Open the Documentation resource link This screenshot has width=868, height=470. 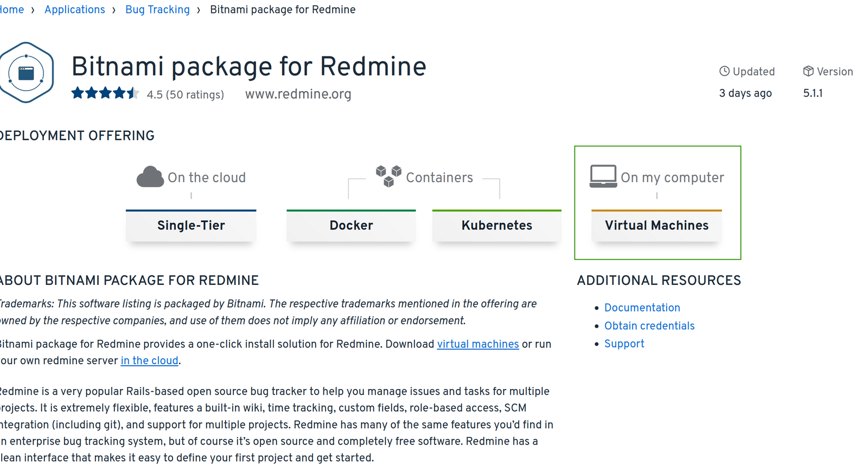pos(642,308)
